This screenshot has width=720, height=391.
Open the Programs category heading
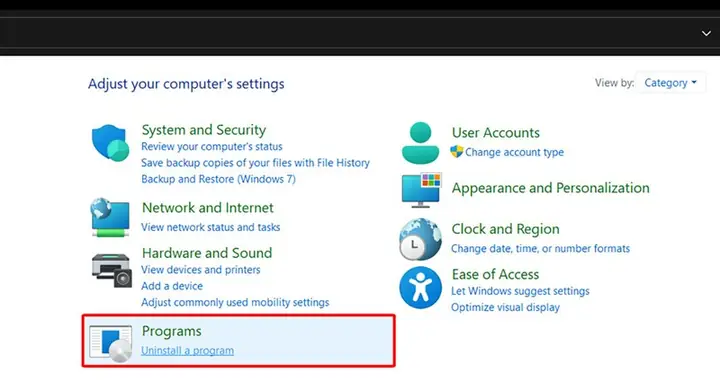click(171, 331)
